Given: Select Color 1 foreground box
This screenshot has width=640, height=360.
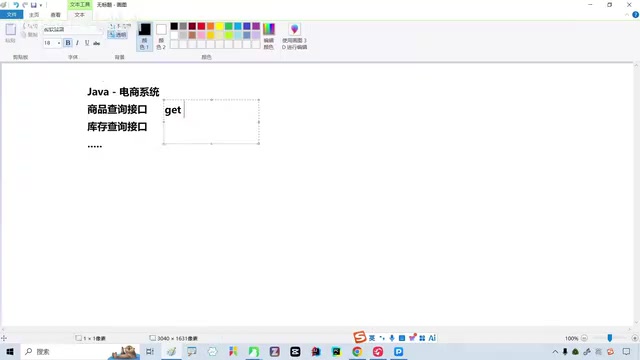Looking at the screenshot, I should [144, 36].
